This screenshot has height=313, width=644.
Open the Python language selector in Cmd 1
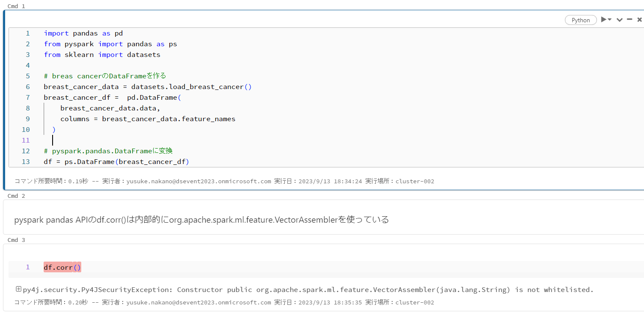581,20
